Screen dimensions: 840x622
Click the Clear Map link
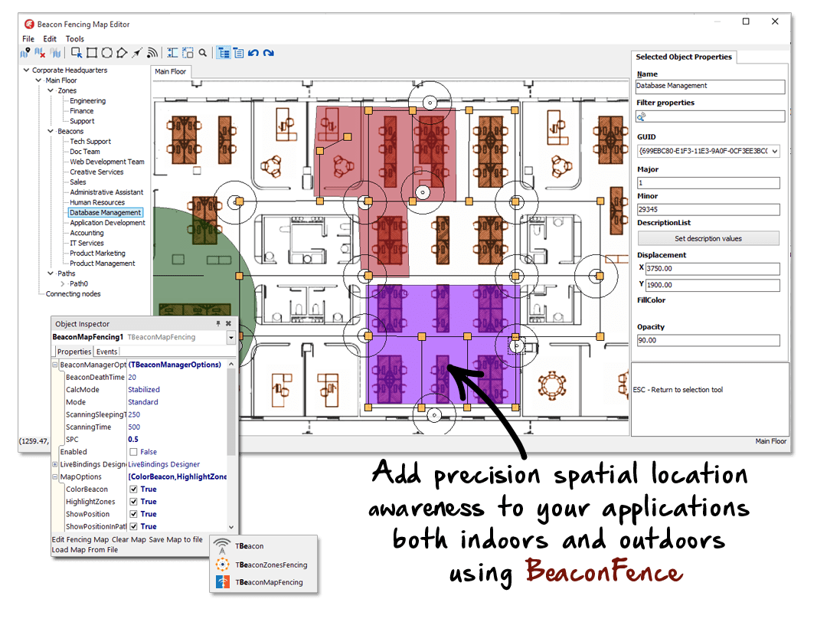coord(129,539)
